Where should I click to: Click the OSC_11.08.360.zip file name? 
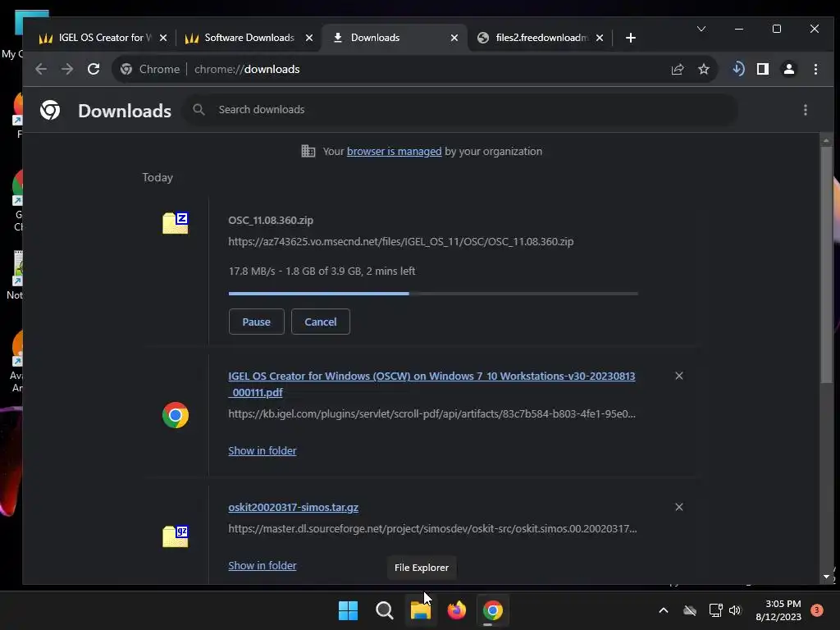[x=271, y=220]
